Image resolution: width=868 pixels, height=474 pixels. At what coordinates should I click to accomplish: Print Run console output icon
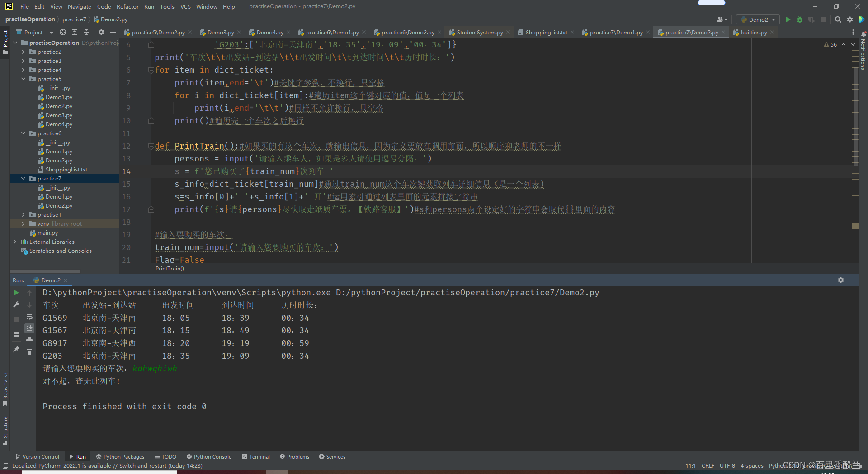click(29, 340)
